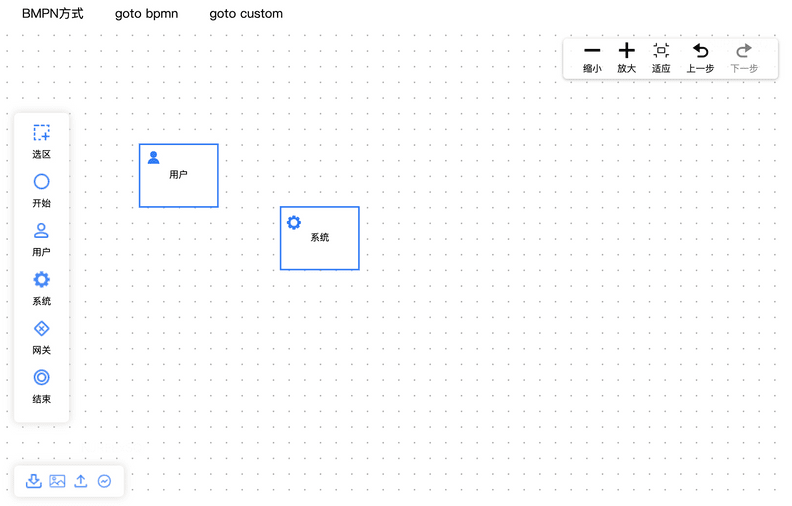
Task: Select the 系统 gear icon in palette
Action: pos(41,280)
